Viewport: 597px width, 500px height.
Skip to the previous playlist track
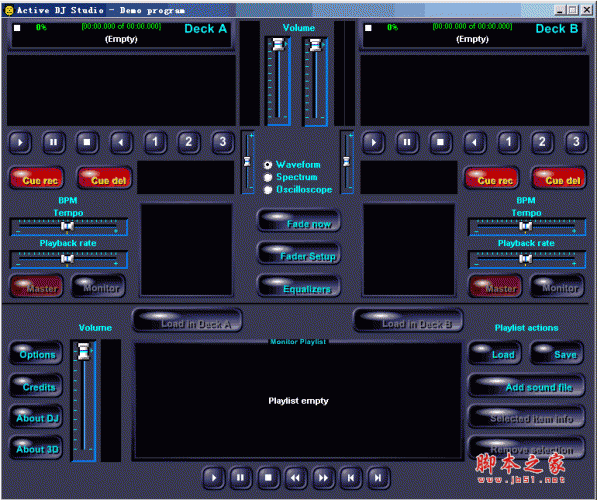(351, 478)
